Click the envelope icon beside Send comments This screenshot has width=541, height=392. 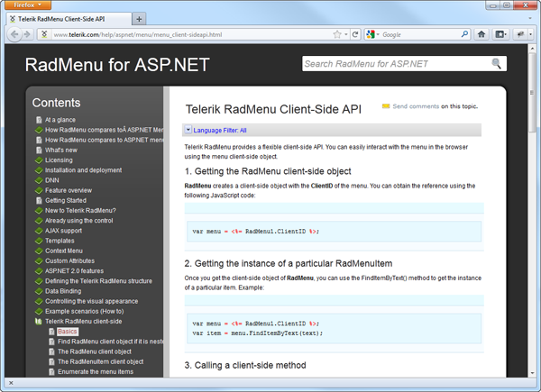386,106
